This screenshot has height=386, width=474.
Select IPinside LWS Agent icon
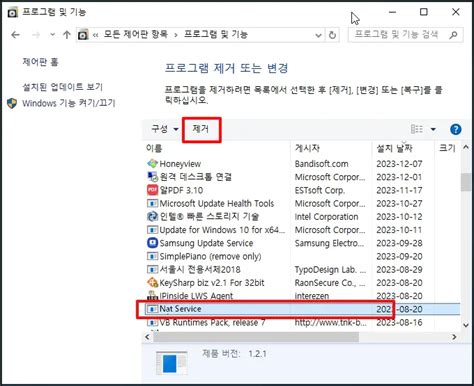[x=152, y=295]
